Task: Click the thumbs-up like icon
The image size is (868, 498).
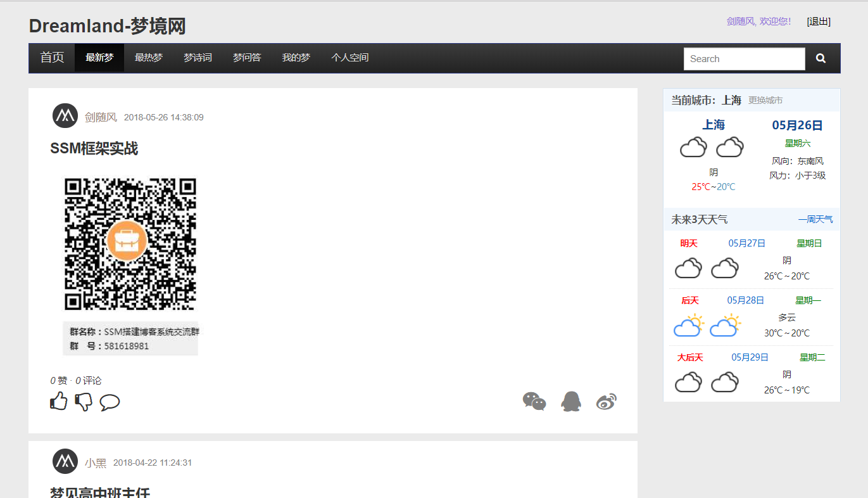Action: 59,401
